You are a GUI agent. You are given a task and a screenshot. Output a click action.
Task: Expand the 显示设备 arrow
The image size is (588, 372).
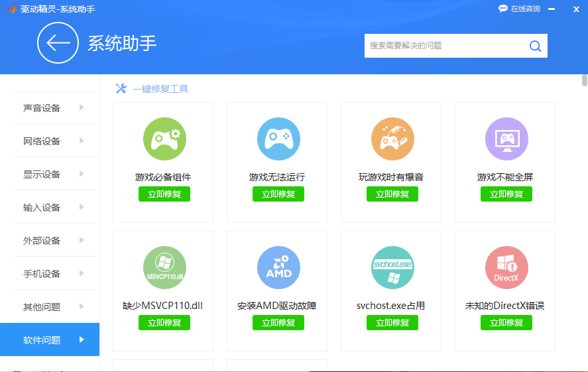tap(82, 174)
